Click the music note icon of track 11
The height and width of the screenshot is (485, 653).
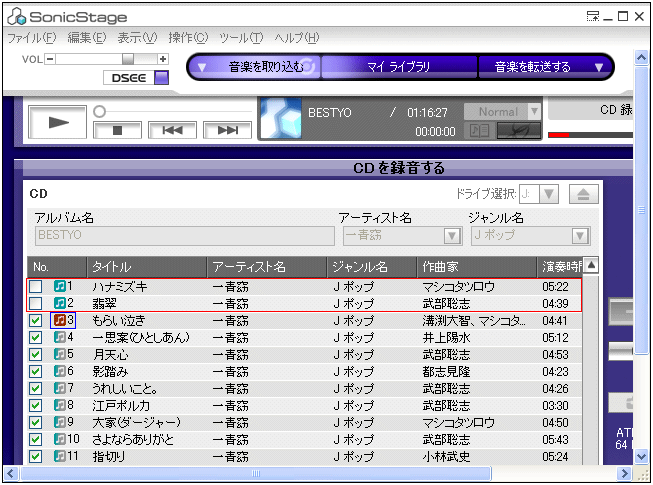click(60, 456)
